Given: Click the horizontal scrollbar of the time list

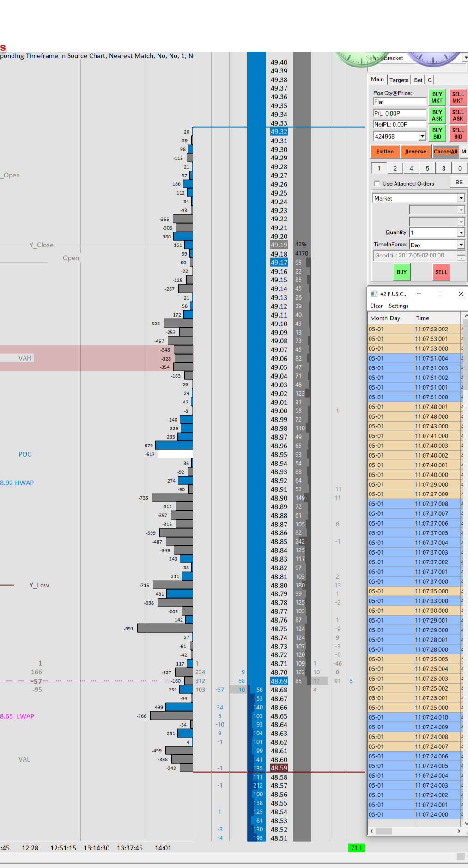Looking at the screenshot, I should click(x=415, y=831).
